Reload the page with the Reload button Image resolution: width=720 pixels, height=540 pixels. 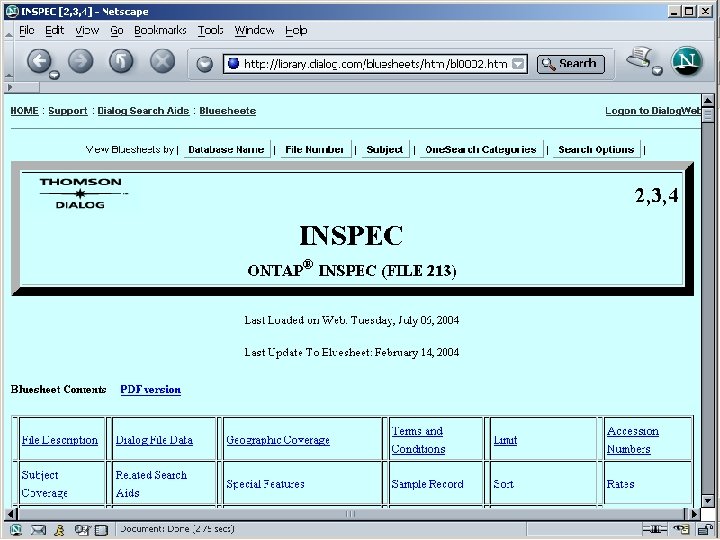(121, 61)
